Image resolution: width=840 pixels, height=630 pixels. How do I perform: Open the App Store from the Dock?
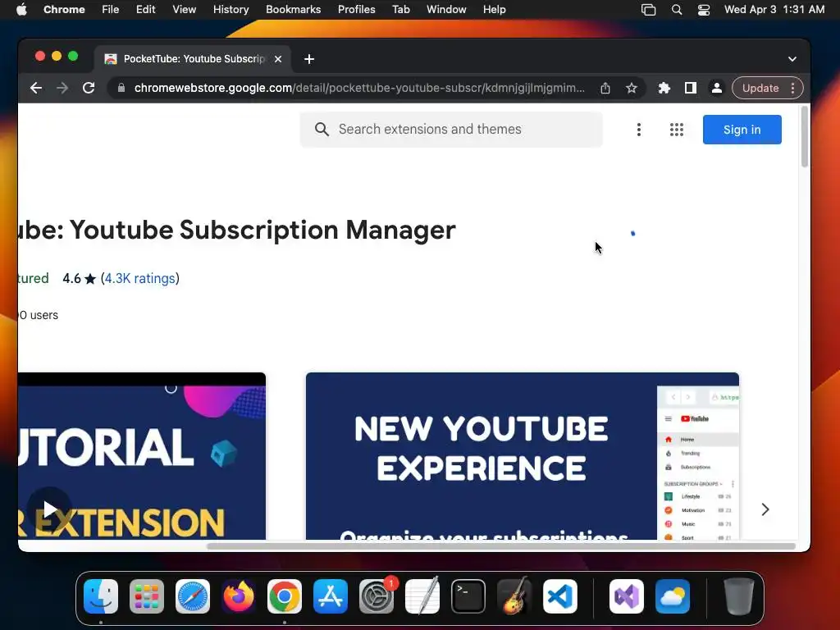point(331,596)
